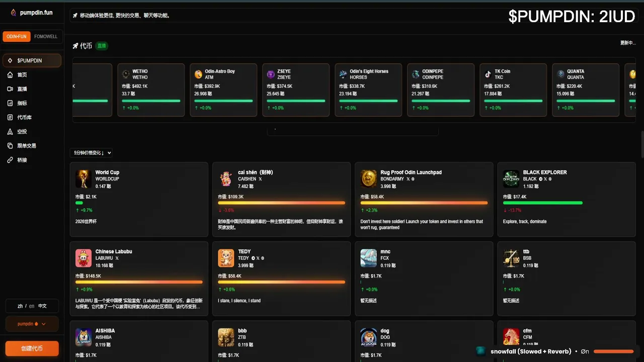
Task: Open the ttb scales thumbnail
Action: [511, 258]
